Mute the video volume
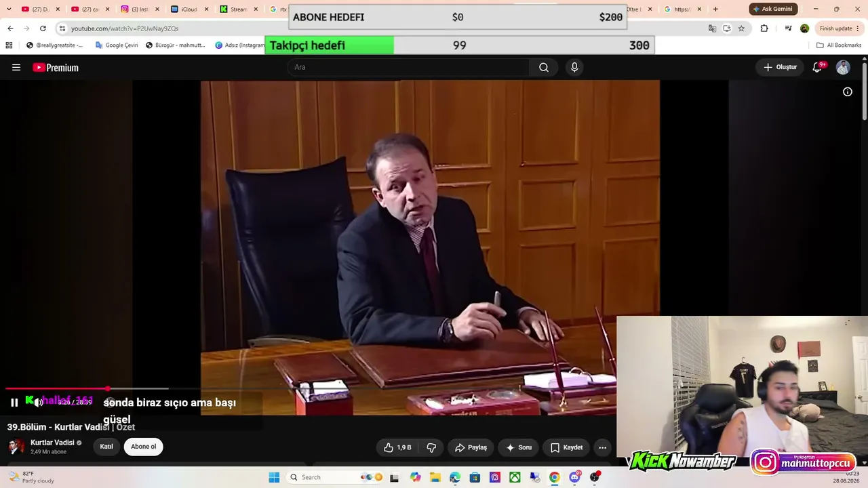The width and height of the screenshot is (868, 488). (x=39, y=403)
